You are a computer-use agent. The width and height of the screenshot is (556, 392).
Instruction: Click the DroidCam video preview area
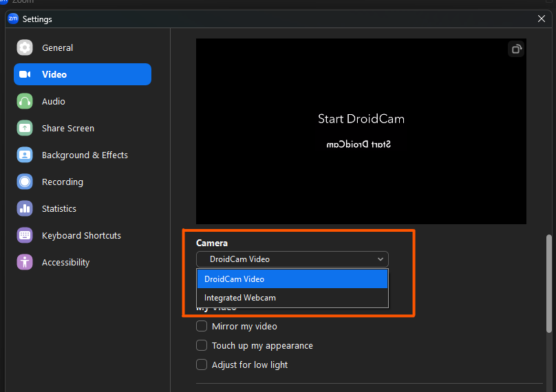coord(361,131)
